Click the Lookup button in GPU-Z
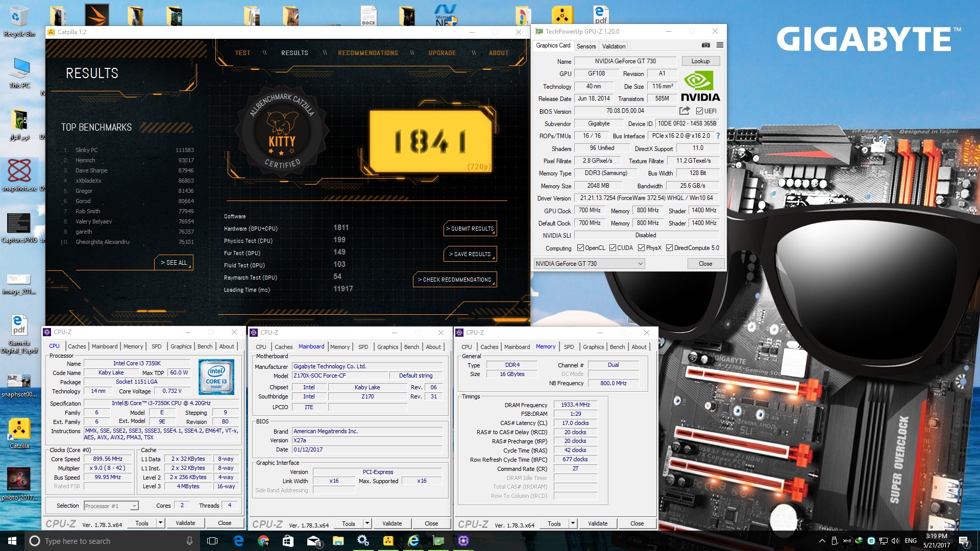The height and width of the screenshot is (551, 980). click(x=700, y=61)
